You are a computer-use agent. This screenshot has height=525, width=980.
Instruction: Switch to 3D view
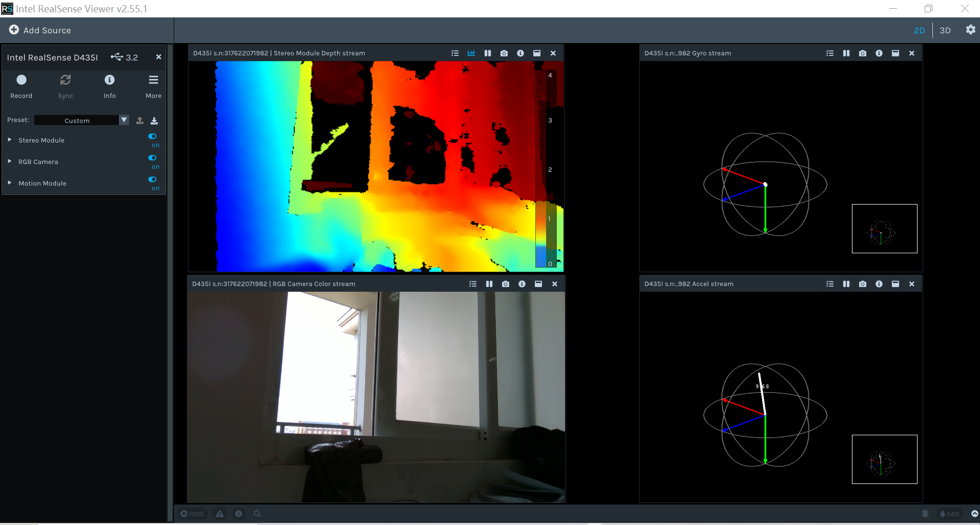tap(945, 30)
